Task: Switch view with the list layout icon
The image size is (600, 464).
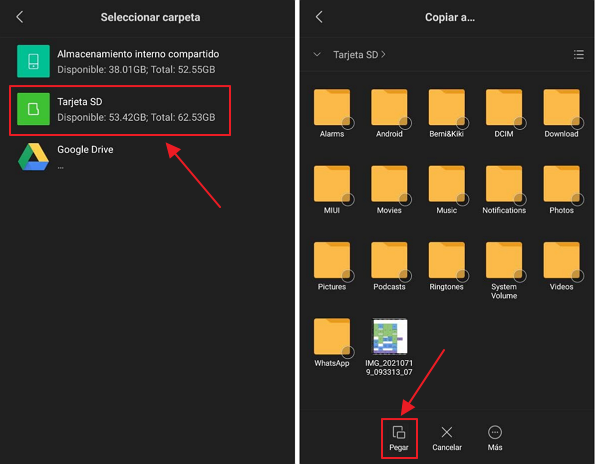Action: pos(579,54)
